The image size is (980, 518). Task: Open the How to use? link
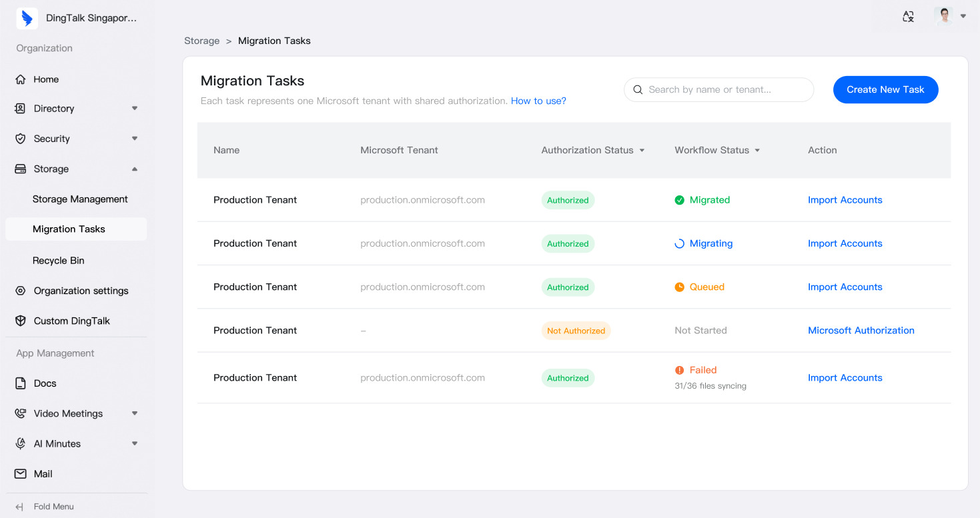coord(538,101)
